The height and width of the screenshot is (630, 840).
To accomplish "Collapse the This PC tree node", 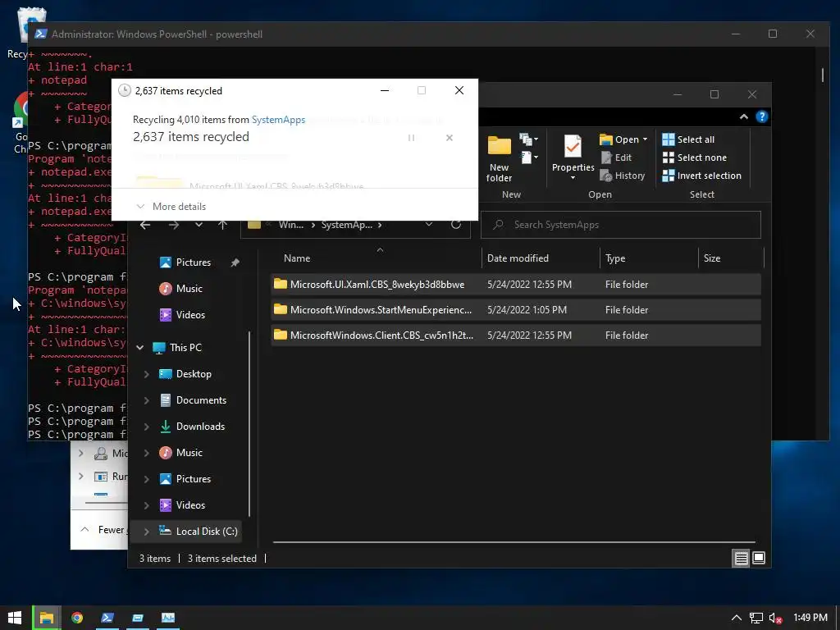I will pyautogui.click(x=140, y=348).
